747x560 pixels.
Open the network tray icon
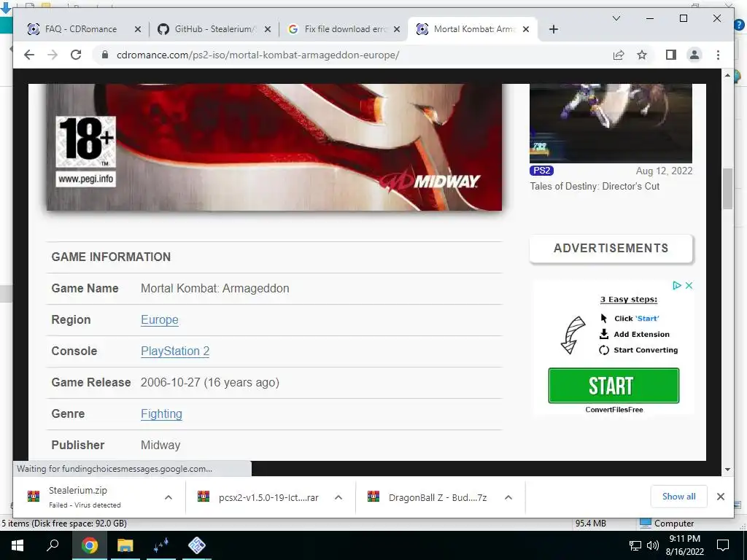tap(635, 545)
